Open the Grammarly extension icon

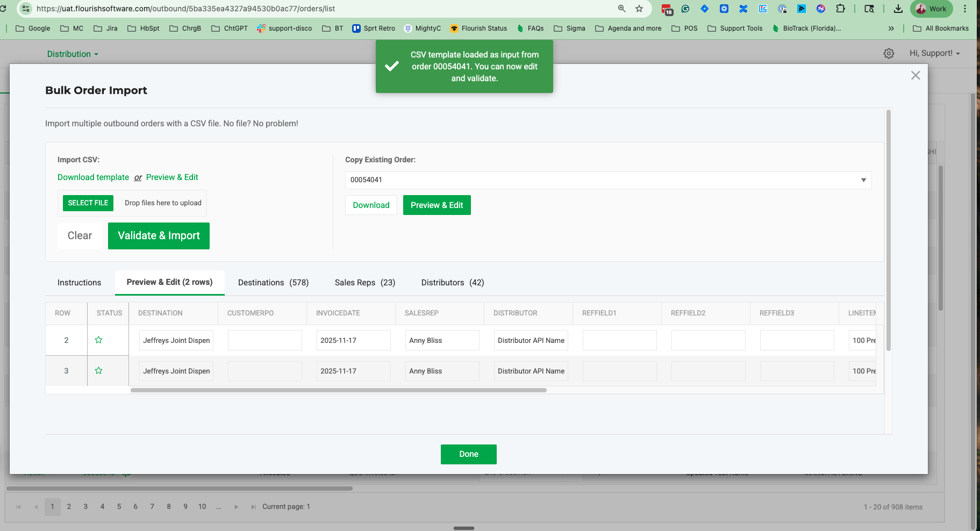click(685, 9)
